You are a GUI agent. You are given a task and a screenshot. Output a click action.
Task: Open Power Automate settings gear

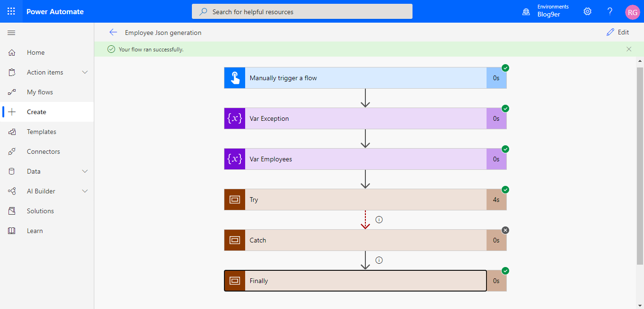[x=587, y=11]
